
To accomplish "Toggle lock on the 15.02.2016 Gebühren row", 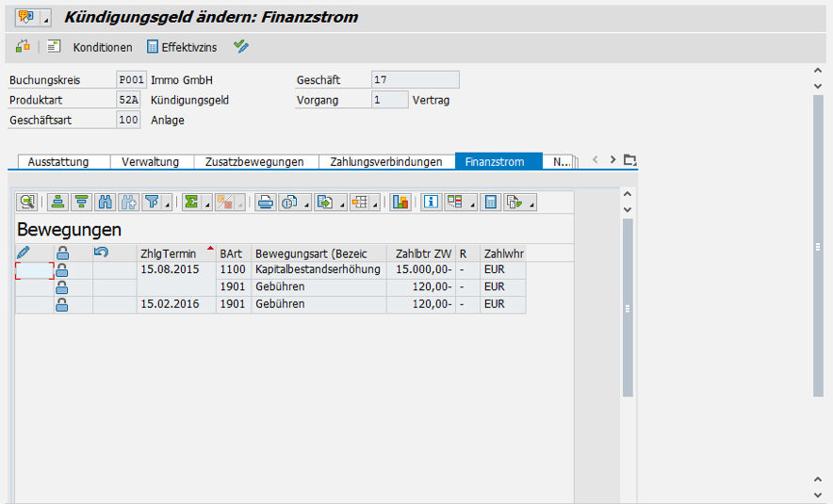I will [x=62, y=304].
